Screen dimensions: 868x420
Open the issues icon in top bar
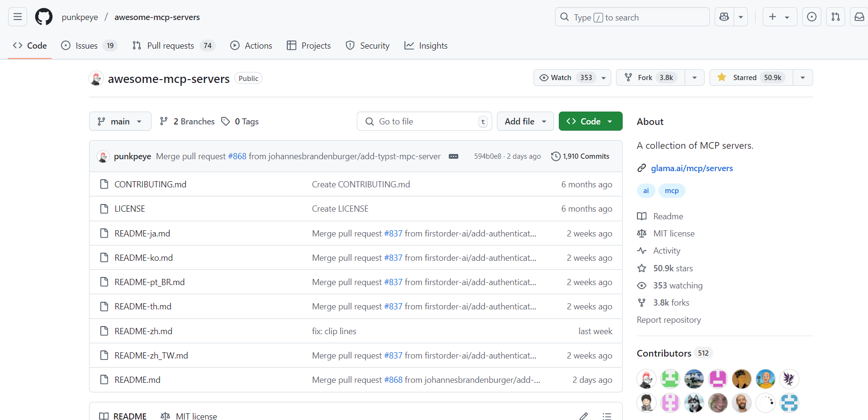pos(812,17)
